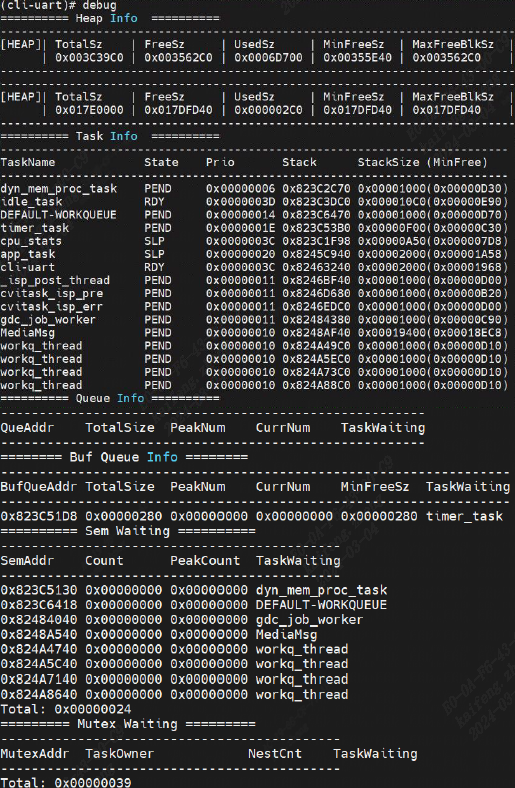Click stack size 0x00019400(0x00018EC8)
This screenshot has height=788, width=515.
pyautogui.click(x=433, y=333)
